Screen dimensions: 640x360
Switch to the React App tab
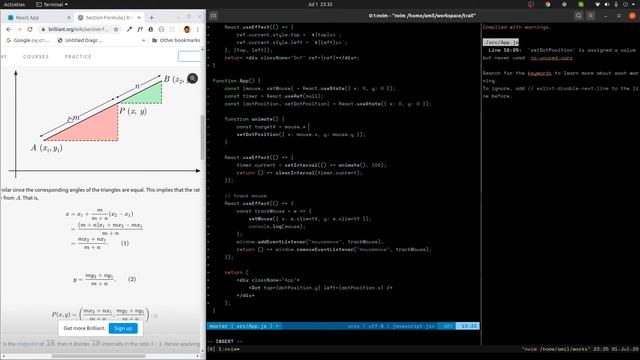[38, 18]
